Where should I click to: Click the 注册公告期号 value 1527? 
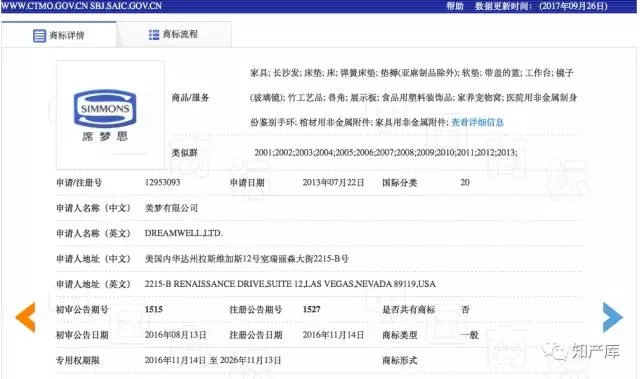311,309
